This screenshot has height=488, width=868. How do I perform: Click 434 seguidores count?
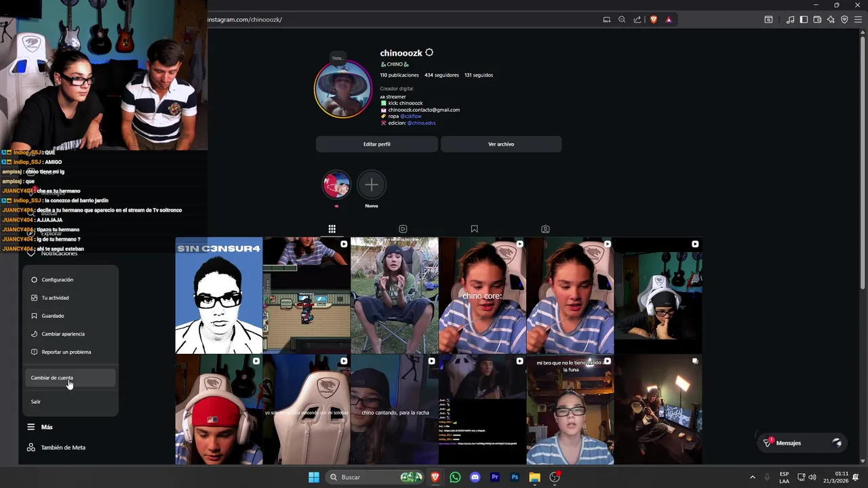click(441, 75)
